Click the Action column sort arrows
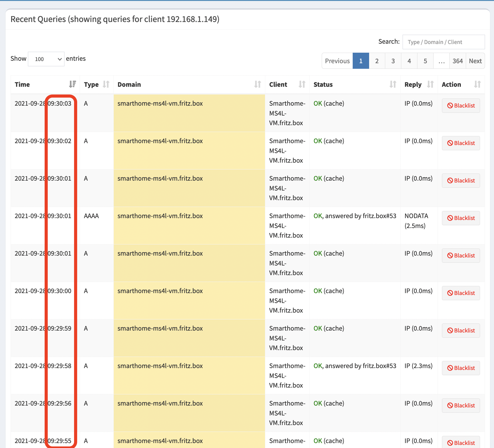This screenshot has width=494, height=448. pyautogui.click(x=477, y=84)
